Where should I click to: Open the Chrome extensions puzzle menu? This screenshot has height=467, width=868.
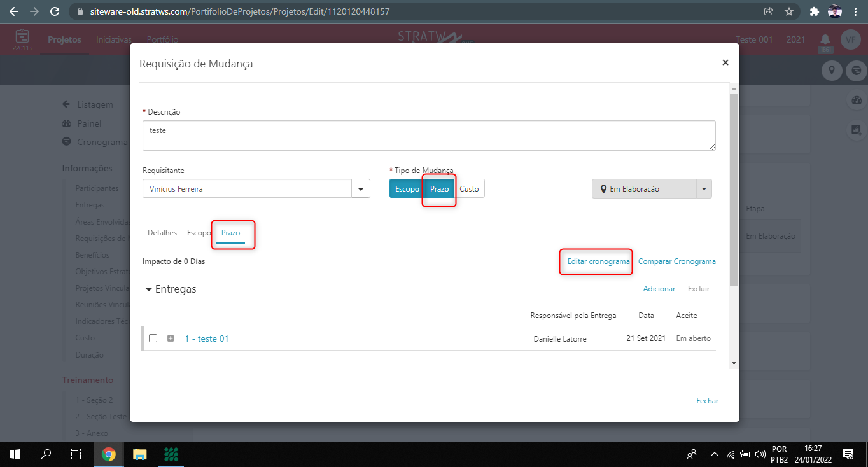click(814, 11)
